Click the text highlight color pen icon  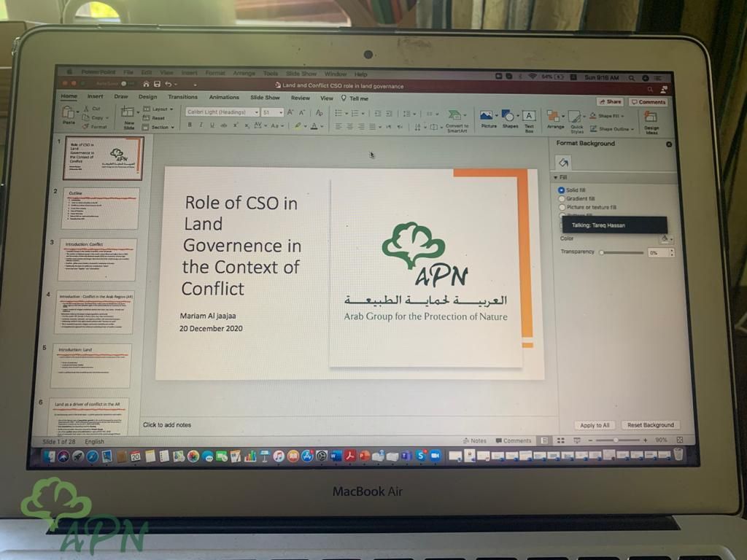pyautogui.click(x=298, y=126)
